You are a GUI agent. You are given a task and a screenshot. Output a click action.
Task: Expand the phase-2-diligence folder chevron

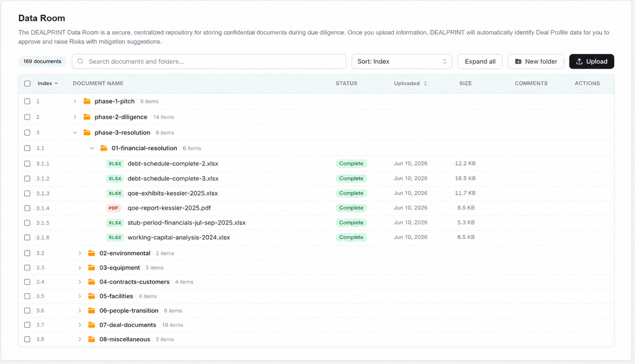(75, 117)
